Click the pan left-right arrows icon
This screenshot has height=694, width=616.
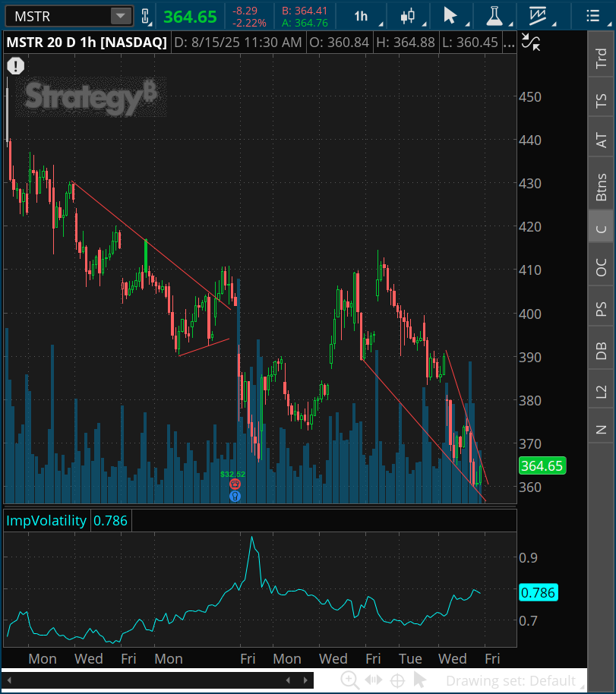click(373, 680)
